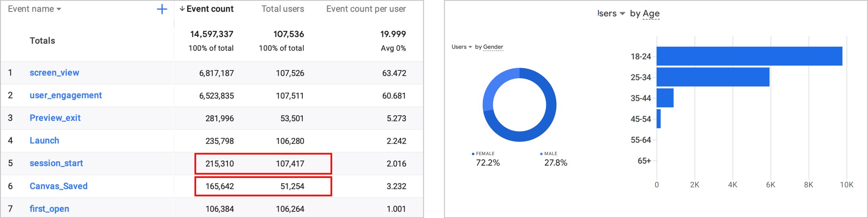Image resolution: width=868 pixels, height=218 pixels.
Task: Select the average value 19.999
Action: coord(393,34)
